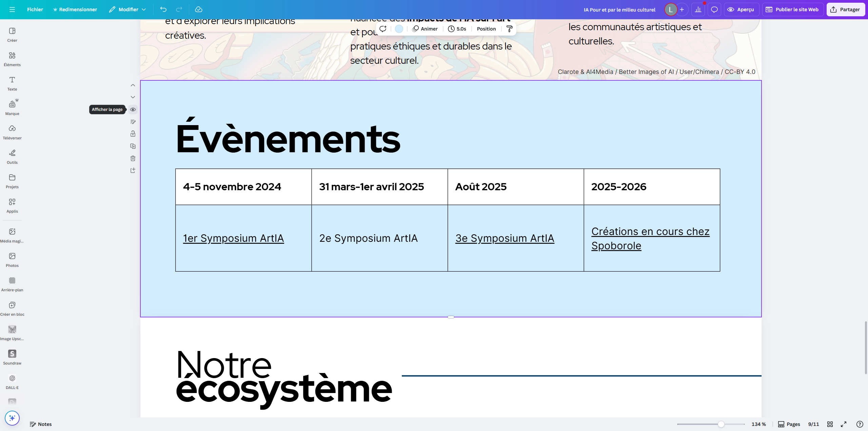The image size is (868, 431).
Task: Pick the page background color swatch
Action: coord(399,28)
